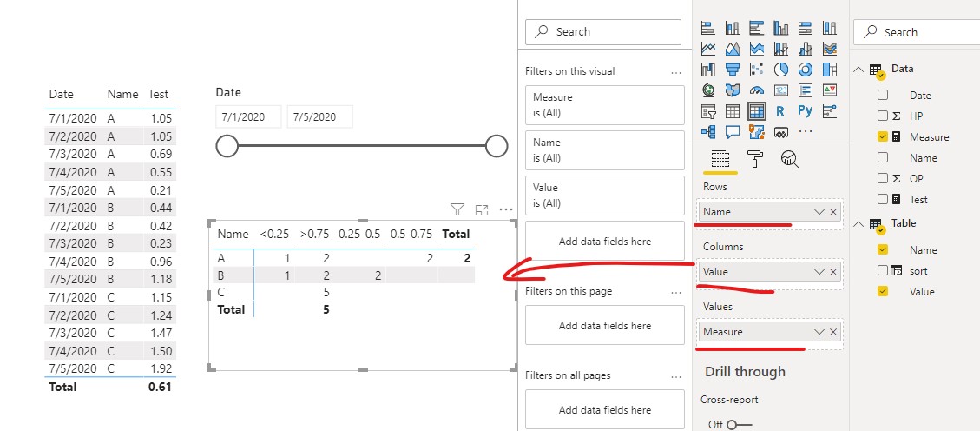Select the waterfall chart visual
The width and height of the screenshot is (980, 431).
point(708,69)
